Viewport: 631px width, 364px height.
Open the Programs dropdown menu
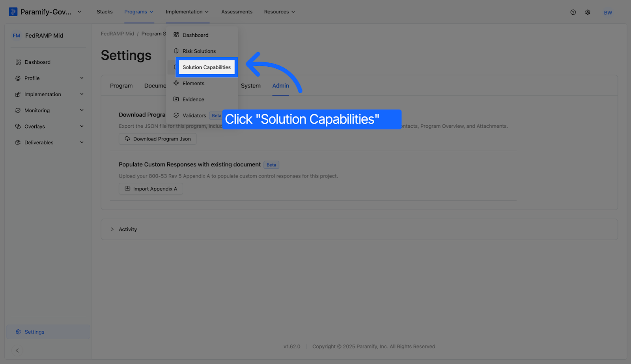(x=139, y=12)
